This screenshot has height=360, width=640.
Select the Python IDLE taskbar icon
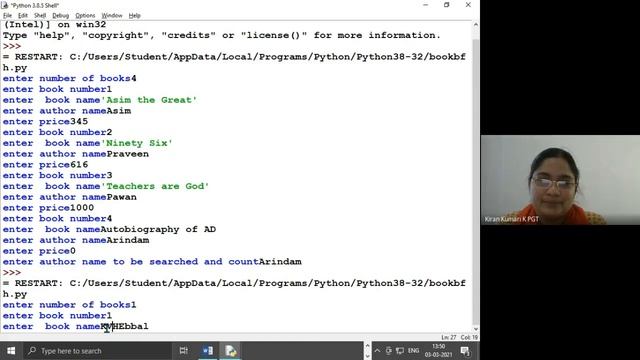231,351
